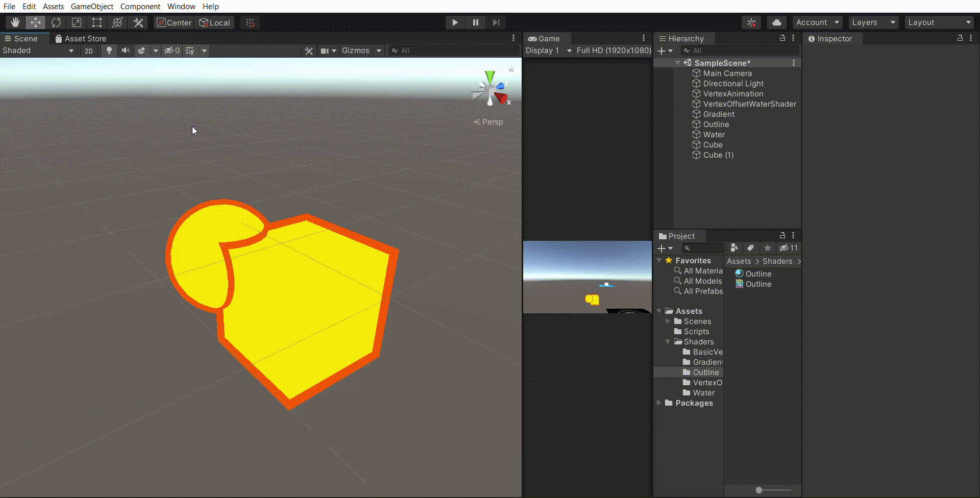Select VertexOffsetWaterShader in Hierarchy
This screenshot has height=498, width=980.
744,104
